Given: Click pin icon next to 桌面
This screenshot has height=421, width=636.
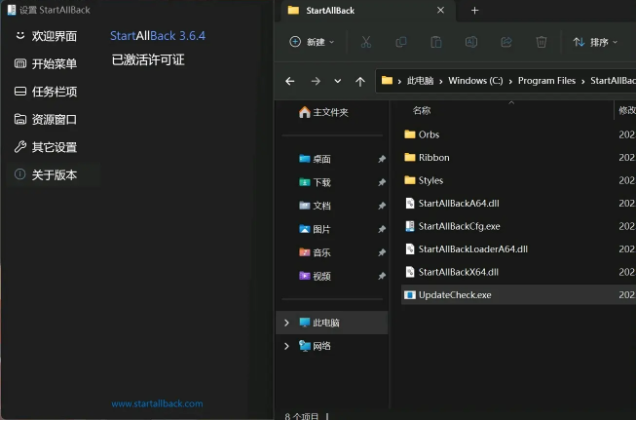Looking at the screenshot, I should click(381, 159).
